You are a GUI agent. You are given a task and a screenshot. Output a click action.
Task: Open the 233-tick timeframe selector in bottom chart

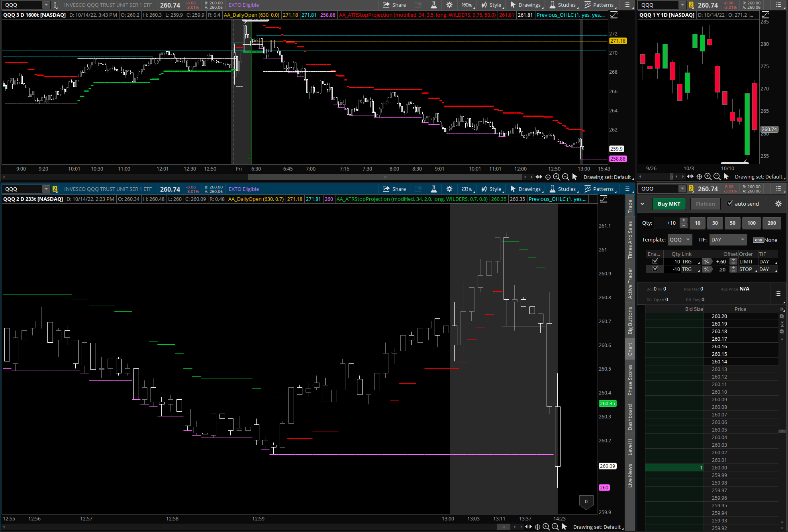[467, 189]
